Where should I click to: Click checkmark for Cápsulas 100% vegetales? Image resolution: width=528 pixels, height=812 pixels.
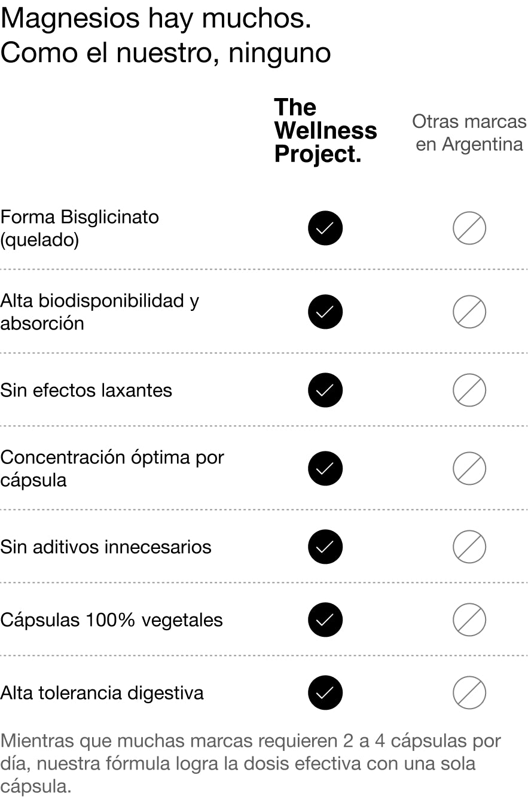[325, 619]
